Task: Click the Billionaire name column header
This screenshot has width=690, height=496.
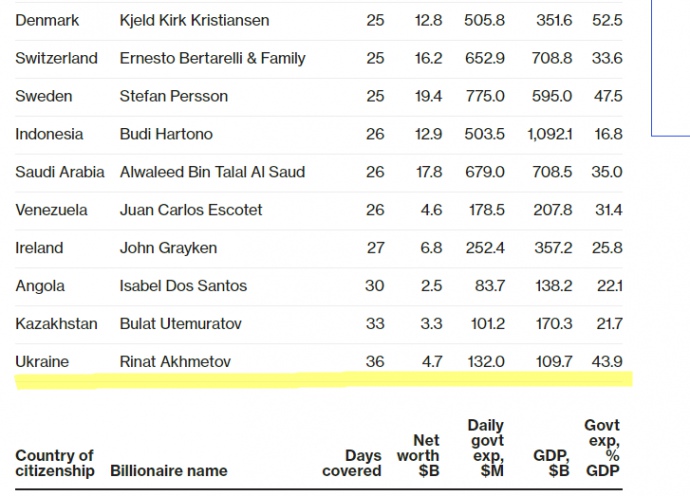Action: [x=169, y=470]
